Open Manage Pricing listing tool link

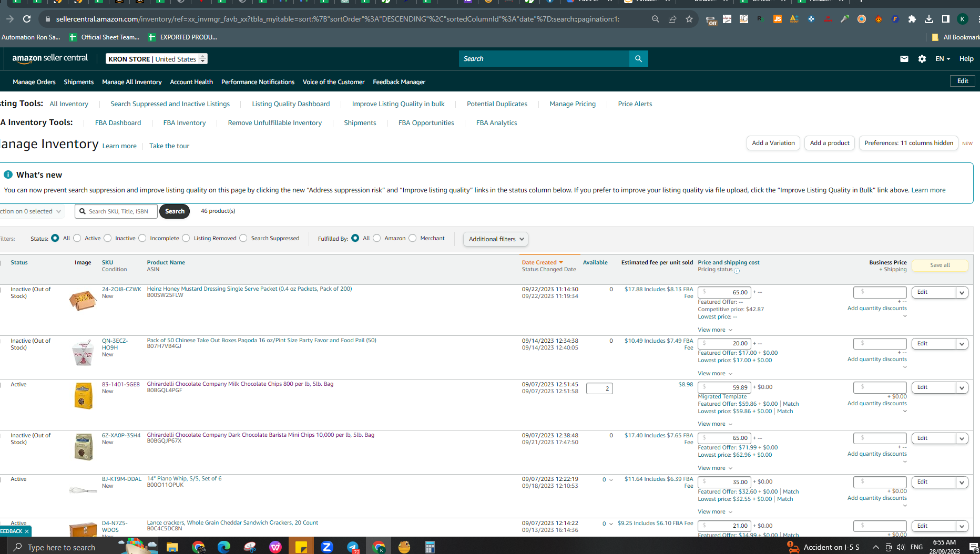[x=573, y=104]
